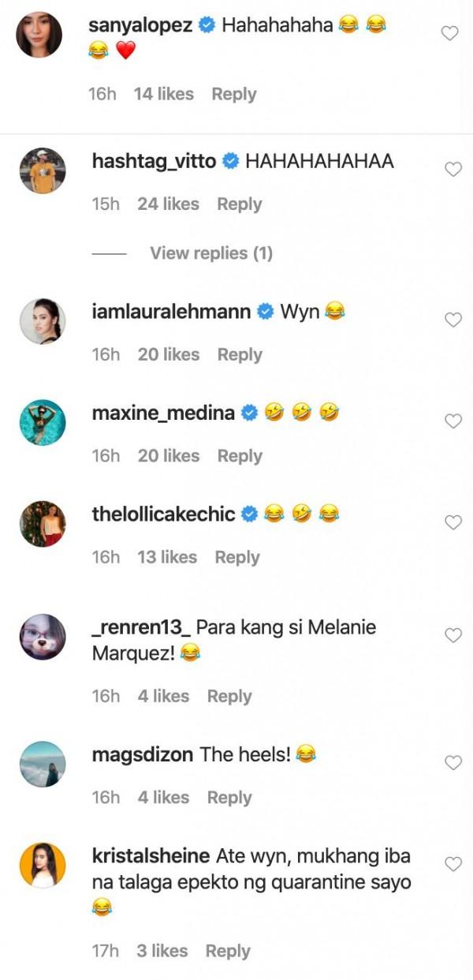473x980 pixels.
Task: Click the magsdizon username
Action: point(143,754)
